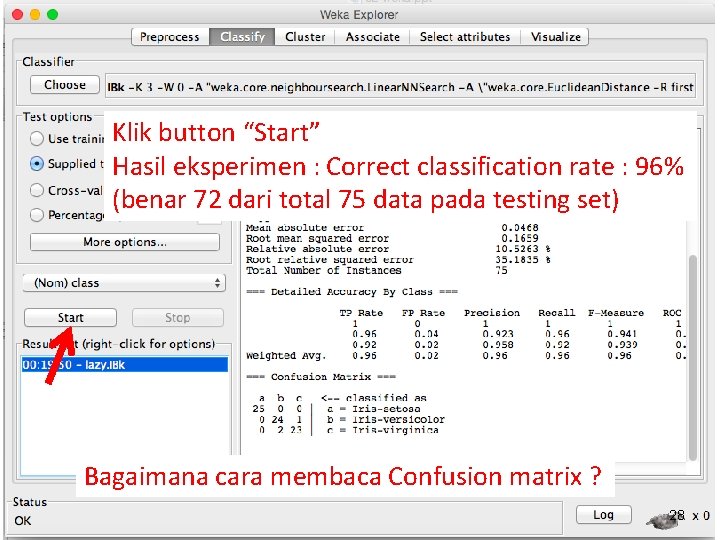This screenshot has height=540, width=720.
Task: Open the Preprocess tab
Action: pyautogui.click(x=170, y=37)
